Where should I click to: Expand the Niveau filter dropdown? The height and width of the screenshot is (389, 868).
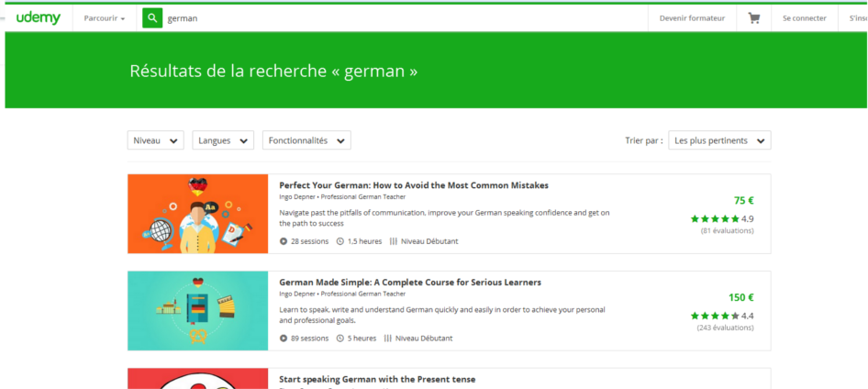click(x=156, y=140)
